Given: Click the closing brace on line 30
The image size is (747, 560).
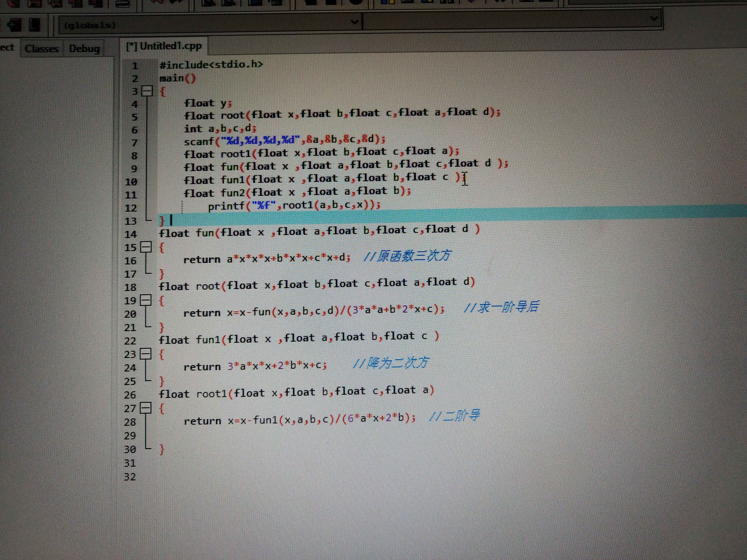Looking at the screenshot, I should (x=162, y=449).
